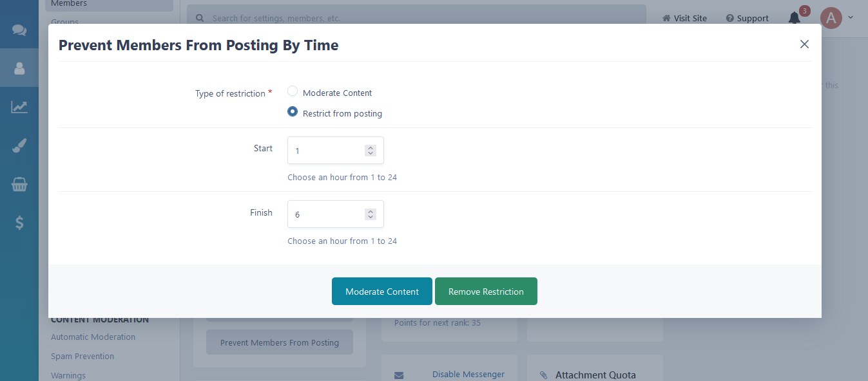
Task: Open the Statistics chart sidebar icon
Action: pos(19,107)
